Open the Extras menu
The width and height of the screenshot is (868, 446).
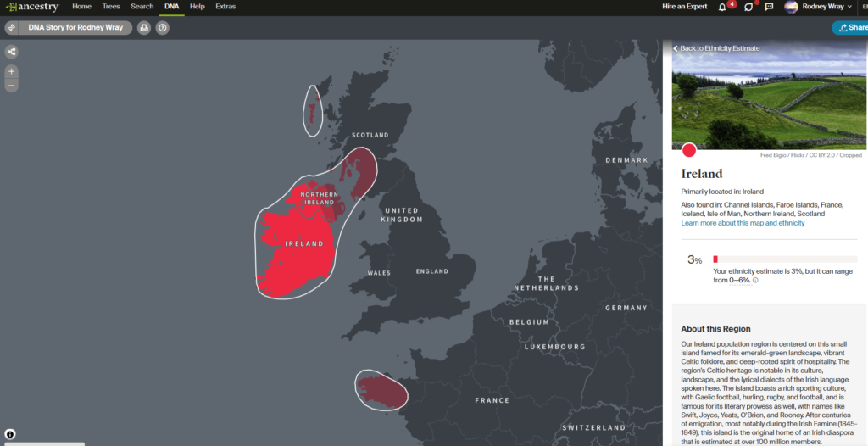point(225,7)
